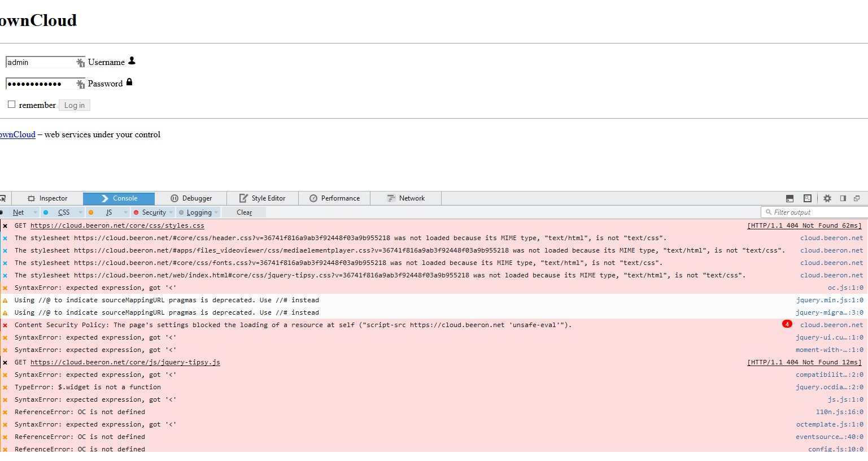Click the warning triangle on jquery.min.js row
The height and width of the screenshot is (461, 868).
5,301
